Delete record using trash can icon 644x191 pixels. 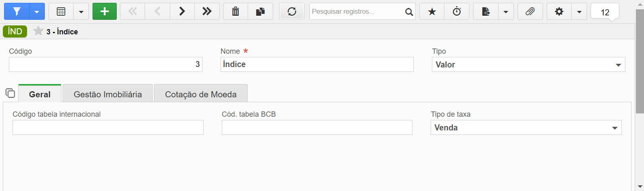236,12
